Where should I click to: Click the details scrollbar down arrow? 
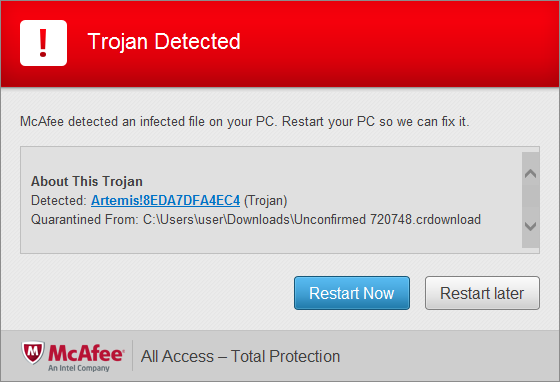pyautogui.click(x=530, y=226)
